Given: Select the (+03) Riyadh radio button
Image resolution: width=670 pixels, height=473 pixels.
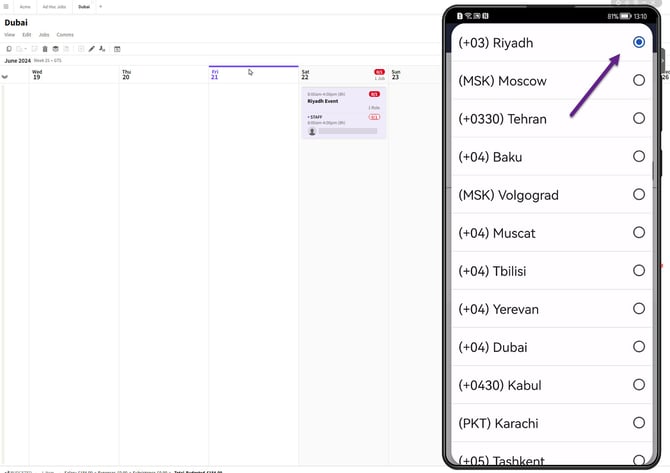Looking at the screenshot, I should [x=639, y=42].
